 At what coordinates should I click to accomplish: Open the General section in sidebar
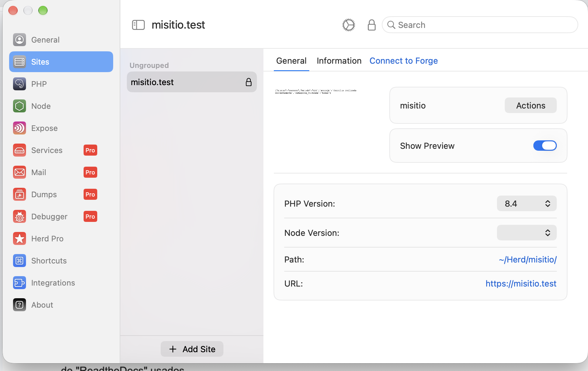point(61,40)
